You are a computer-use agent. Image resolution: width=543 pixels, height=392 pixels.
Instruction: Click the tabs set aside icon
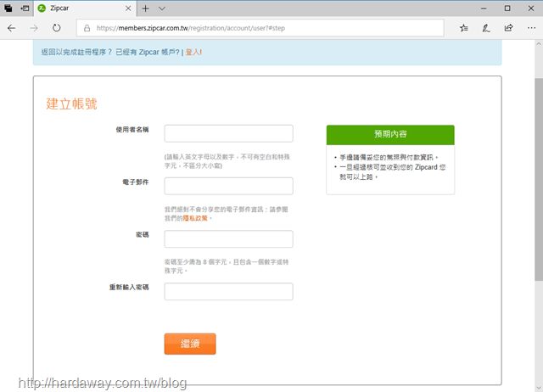click(8, 8)
